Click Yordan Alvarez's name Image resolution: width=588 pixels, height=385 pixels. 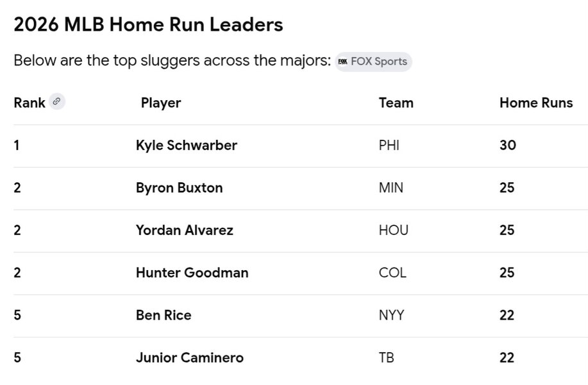(x=185, y=230)
